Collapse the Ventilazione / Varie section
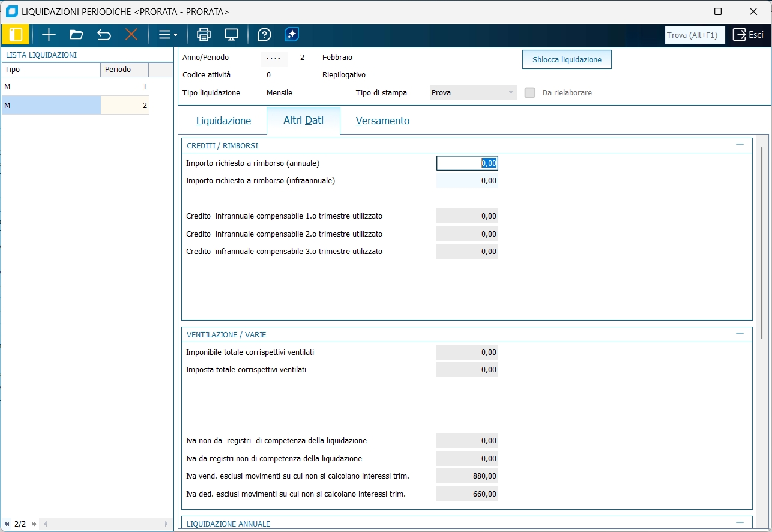The image size is (772, 532). tap(740, 334)
